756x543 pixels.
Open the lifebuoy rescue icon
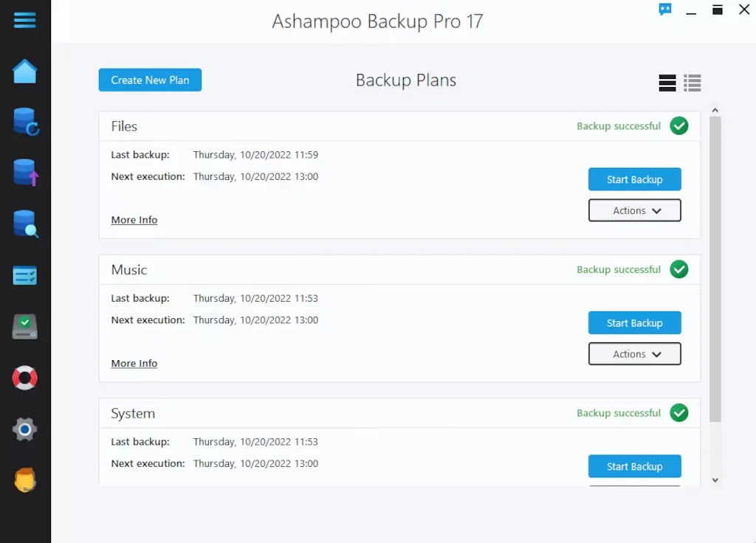[x=24, y=378]
